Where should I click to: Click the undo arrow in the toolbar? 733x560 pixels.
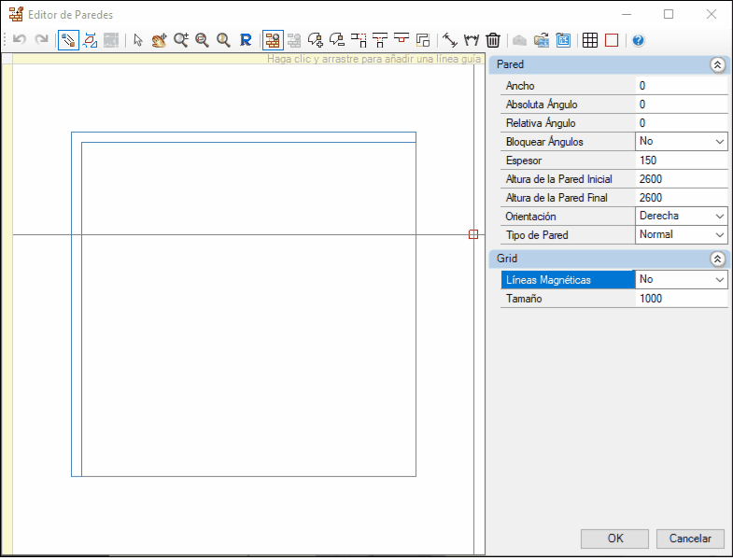point(20,40)
